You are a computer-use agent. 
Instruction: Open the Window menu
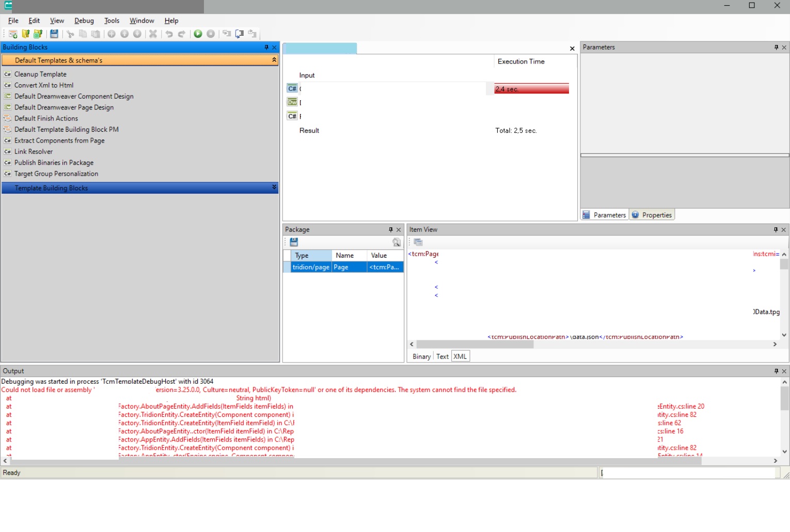click(142, 21)
